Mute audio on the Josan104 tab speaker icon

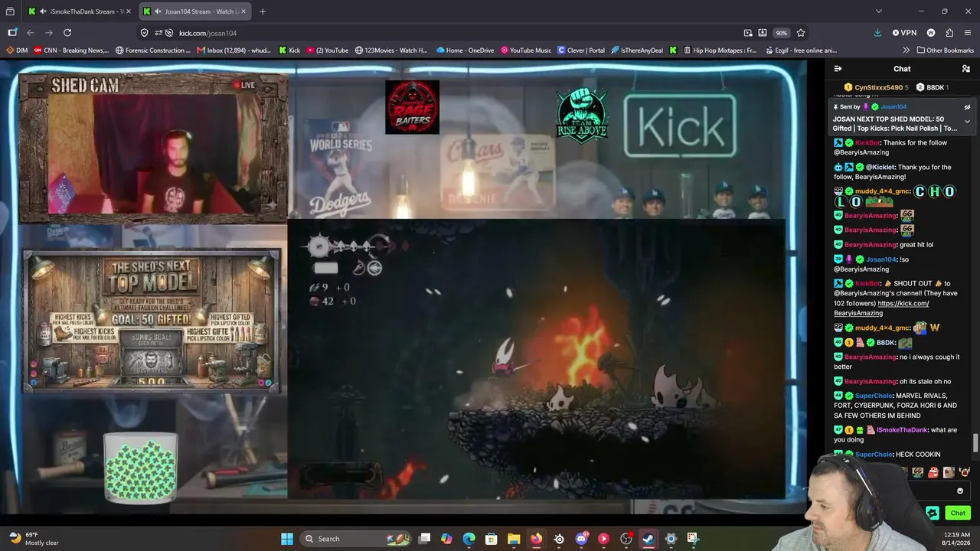(157, 11)
